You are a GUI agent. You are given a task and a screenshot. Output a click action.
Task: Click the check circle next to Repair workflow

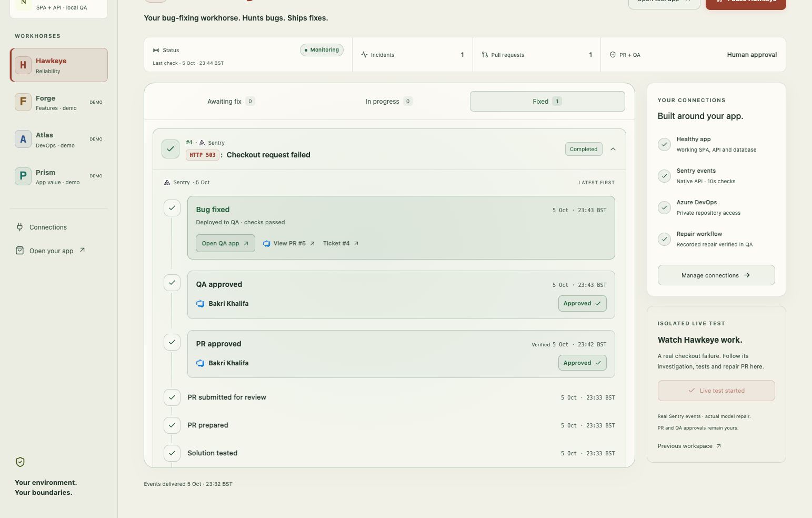point(664,239)
